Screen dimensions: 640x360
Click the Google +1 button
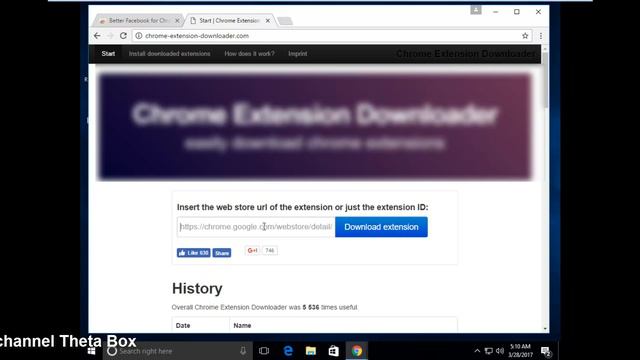(252, 251)
